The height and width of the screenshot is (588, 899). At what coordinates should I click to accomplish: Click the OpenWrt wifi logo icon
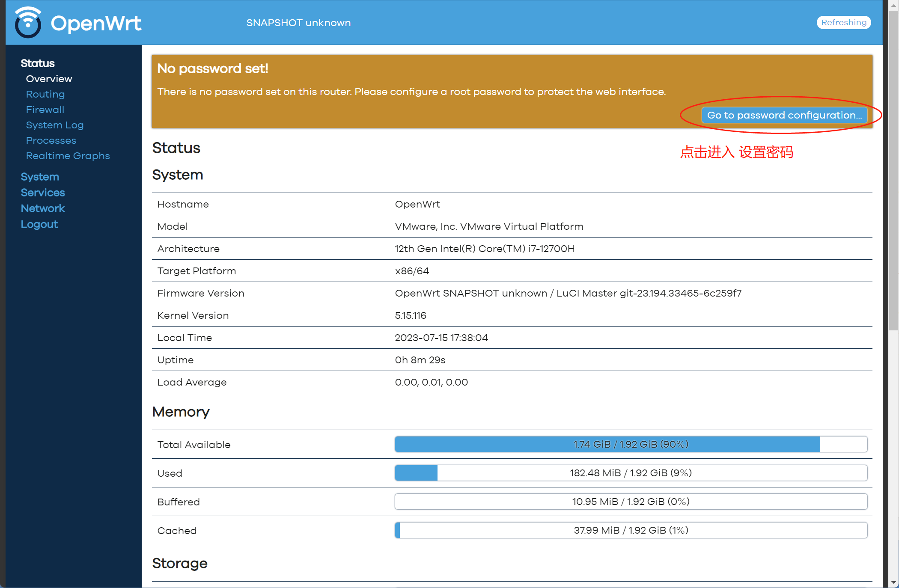28,22
